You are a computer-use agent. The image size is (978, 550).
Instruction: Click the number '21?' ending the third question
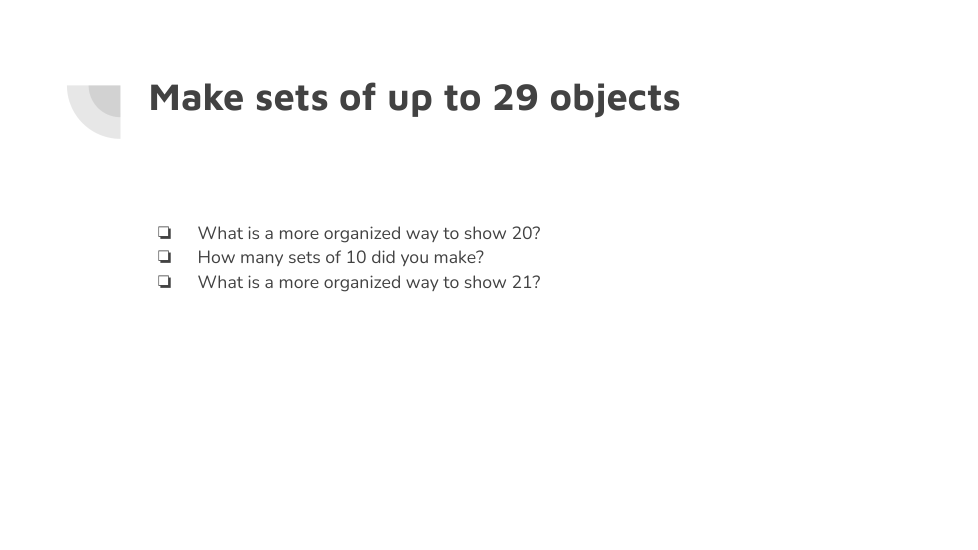526,282
